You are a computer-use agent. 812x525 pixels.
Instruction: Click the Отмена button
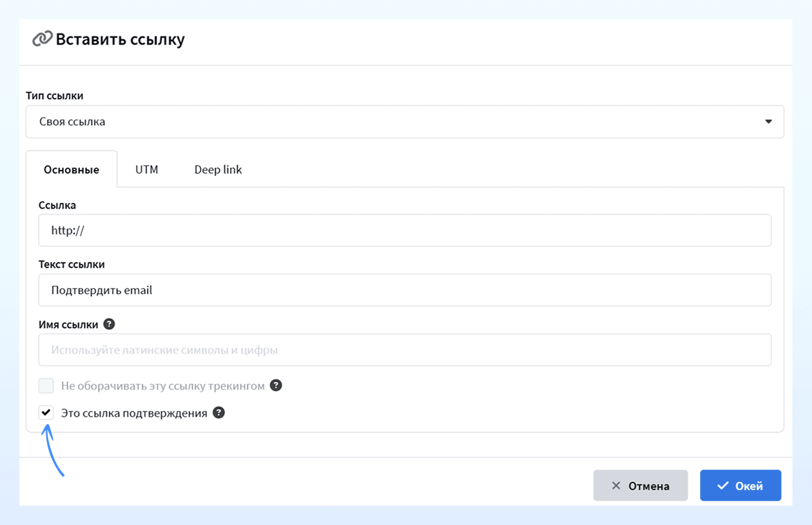(x=641, y=486)
